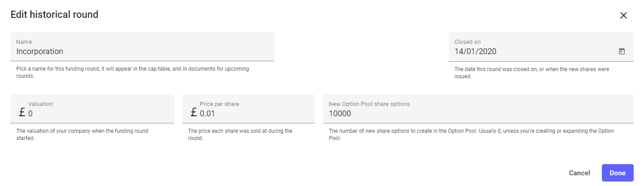This screenshot has height=186, width=644.
Task: Focus the Name field containing Incorporation
Action: (143, 51)
